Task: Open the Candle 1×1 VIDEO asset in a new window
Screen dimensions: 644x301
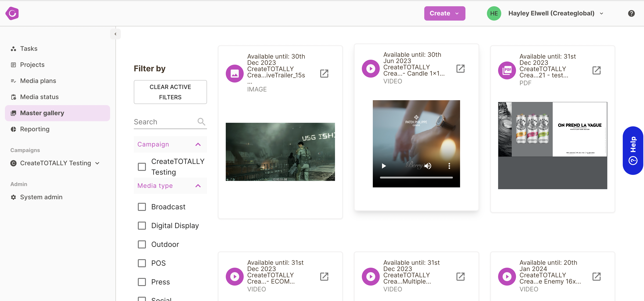Action: [460, 68]
